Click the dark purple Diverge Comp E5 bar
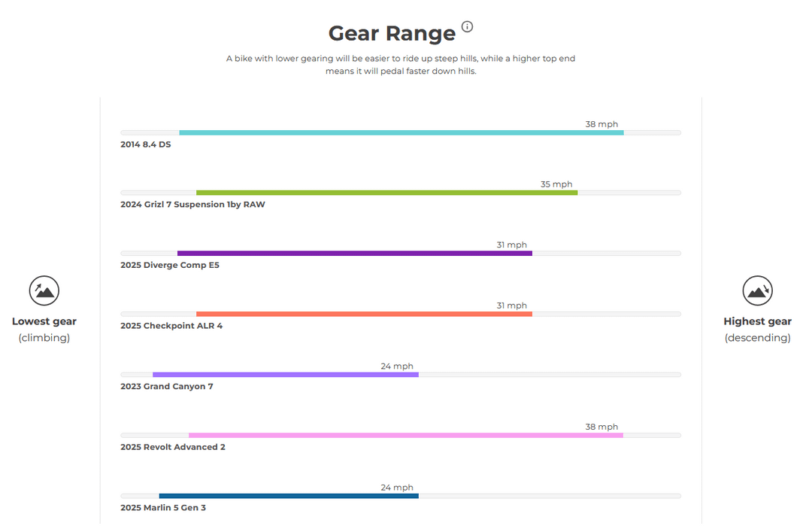This screenshot has width=812, height=532. point(355,254)
